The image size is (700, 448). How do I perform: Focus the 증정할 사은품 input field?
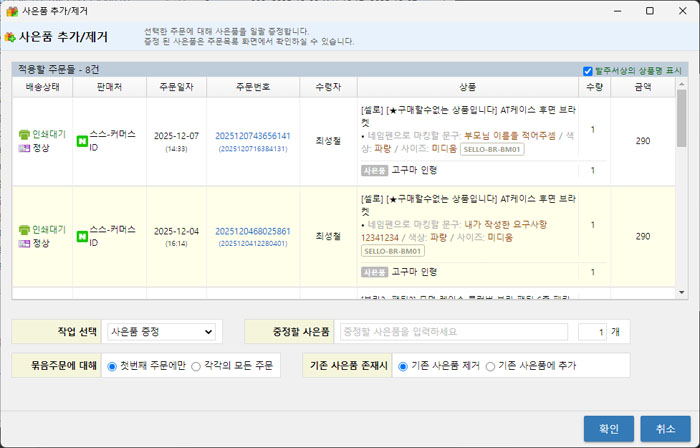pyautogui.click(x=454, y=332)
